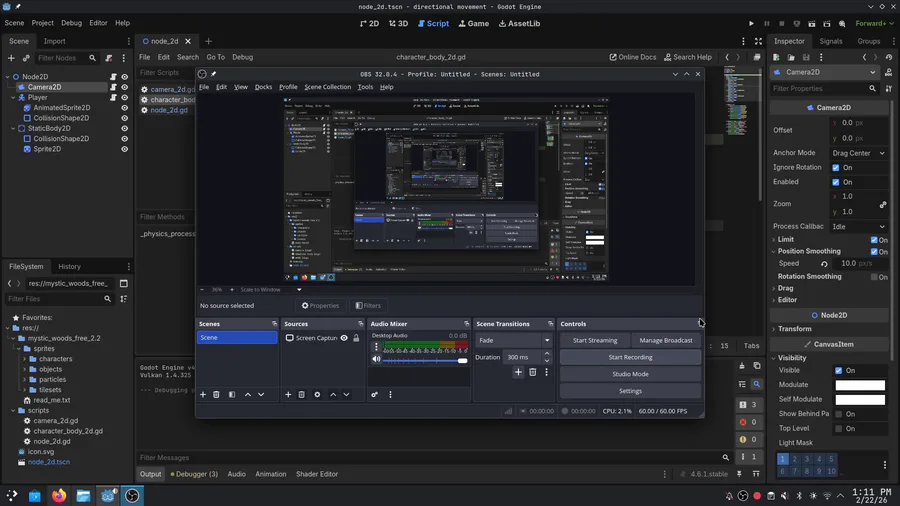The image size is (900, 506).
Task: Hide the Sprite2D node in scene tree
Action: 125,149
